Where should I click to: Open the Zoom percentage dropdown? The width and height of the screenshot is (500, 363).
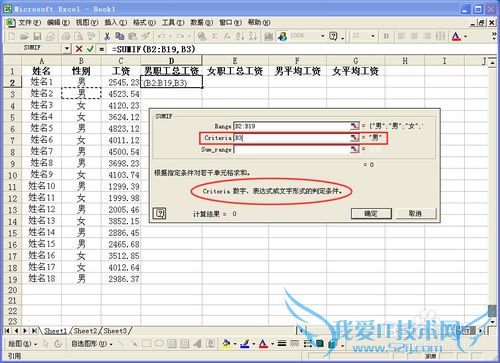coord(323,36)
